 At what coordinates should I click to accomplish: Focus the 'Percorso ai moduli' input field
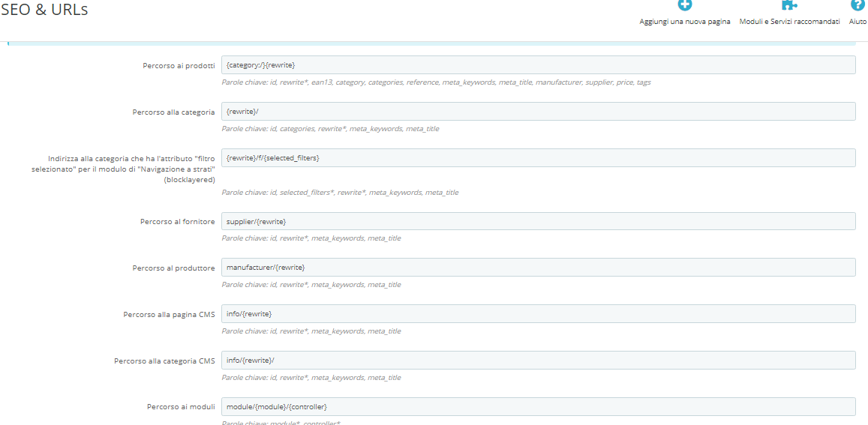pos(539,407)
